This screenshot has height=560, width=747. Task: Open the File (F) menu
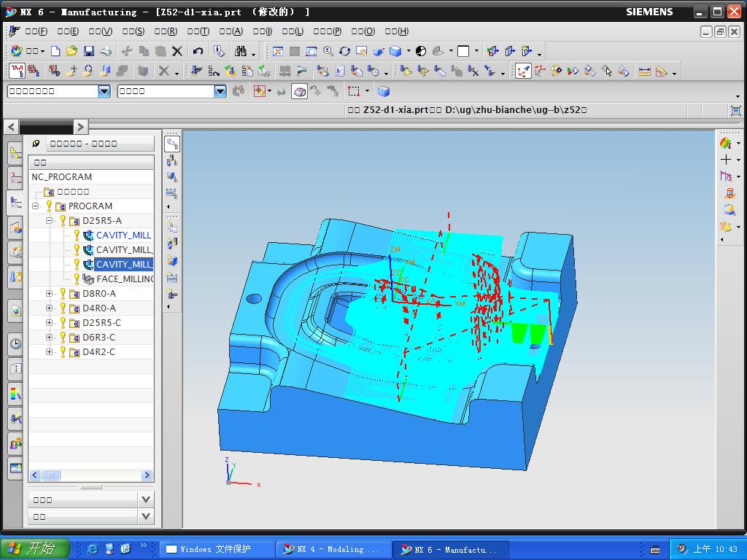click(36, 31)
